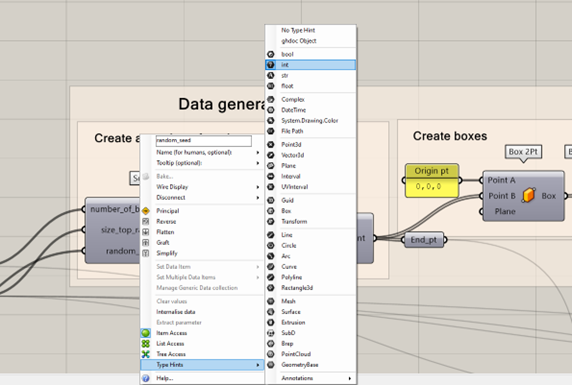The height and width of the screenshot is (385, 572).
Task: Click the DateTime type hint icon
Action: tap(271, 110)
